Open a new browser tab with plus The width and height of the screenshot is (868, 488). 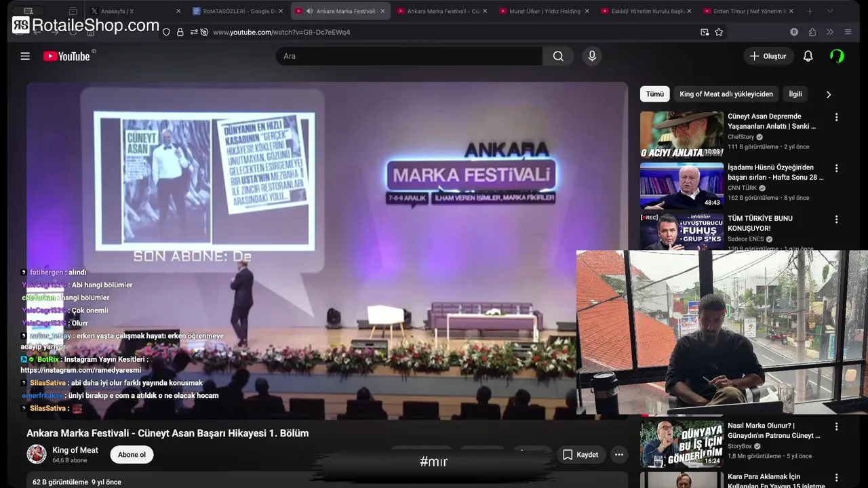tap(810, 11)
